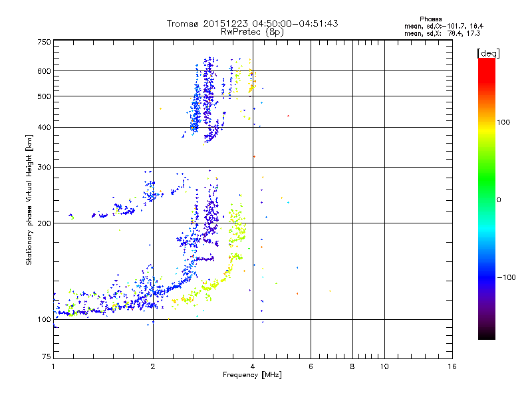Click the y-axis tick label '600'
Screen dimensions: 532x399
click(x=44, y=71)
